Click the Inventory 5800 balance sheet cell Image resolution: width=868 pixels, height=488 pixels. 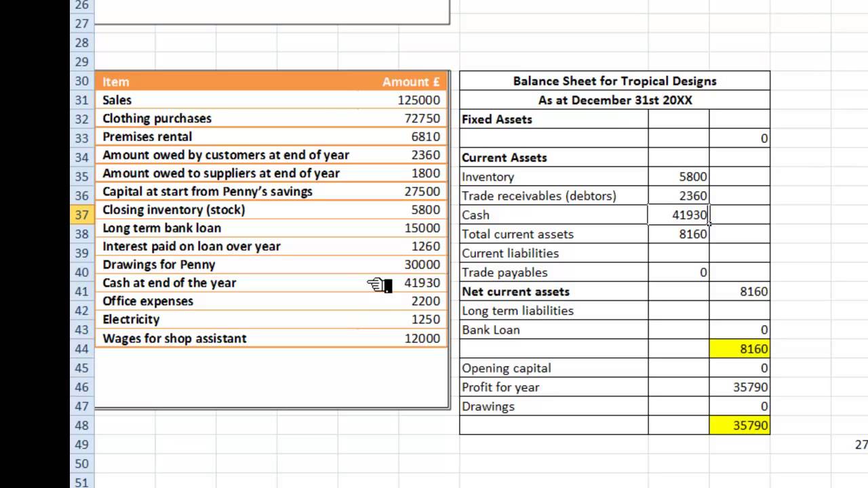tap(679, 176)
